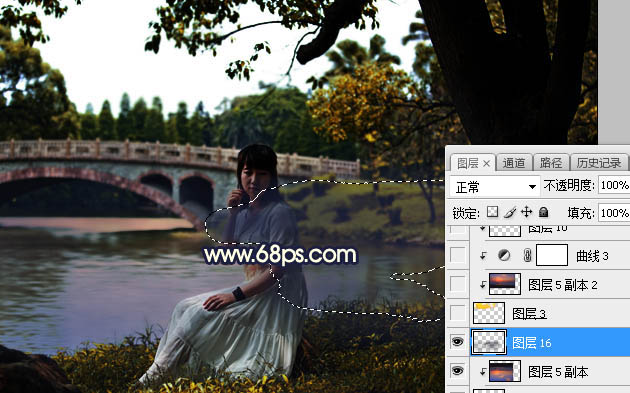Click the 图层 5 副本 2 layer thumbnail
The width and height of the screenshot is (630, 393).
coord(505,284)
